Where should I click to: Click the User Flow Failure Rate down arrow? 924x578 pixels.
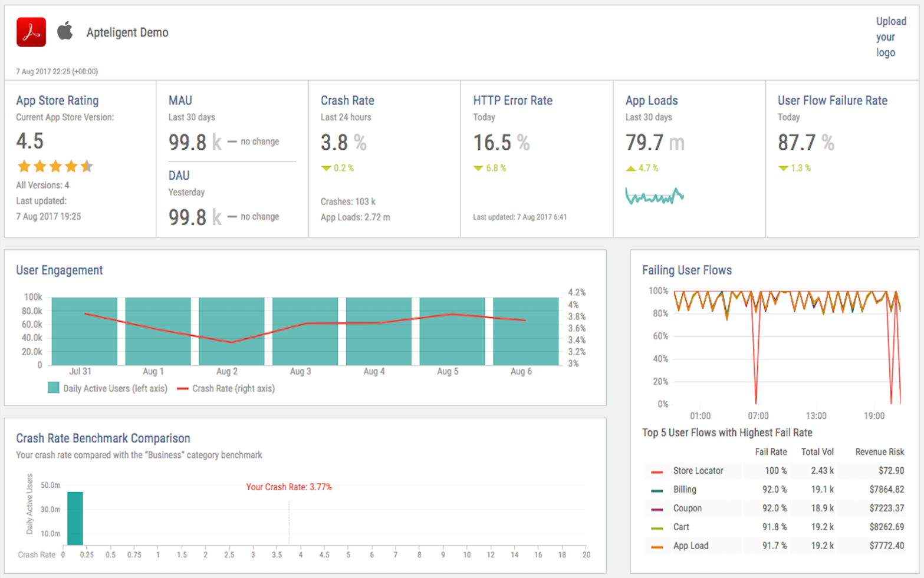point(783,169)
